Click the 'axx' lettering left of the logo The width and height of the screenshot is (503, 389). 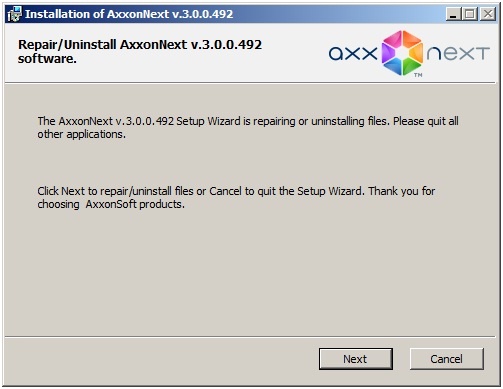click(353, 53)
